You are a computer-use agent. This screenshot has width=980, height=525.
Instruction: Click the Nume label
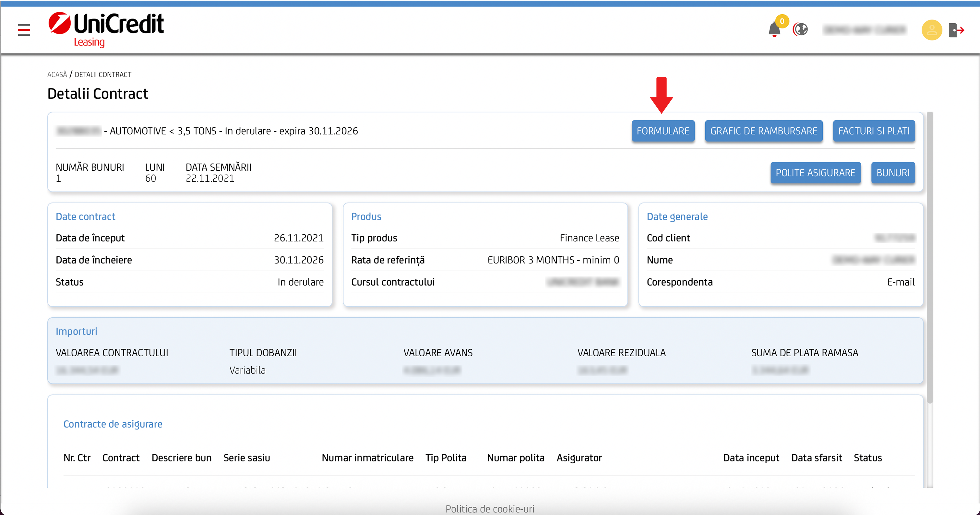(660, 260)
